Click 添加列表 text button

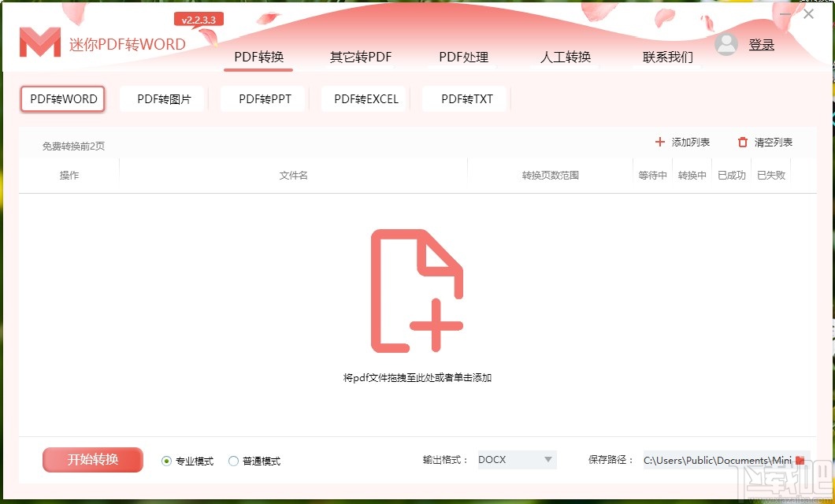pos(691,142)
